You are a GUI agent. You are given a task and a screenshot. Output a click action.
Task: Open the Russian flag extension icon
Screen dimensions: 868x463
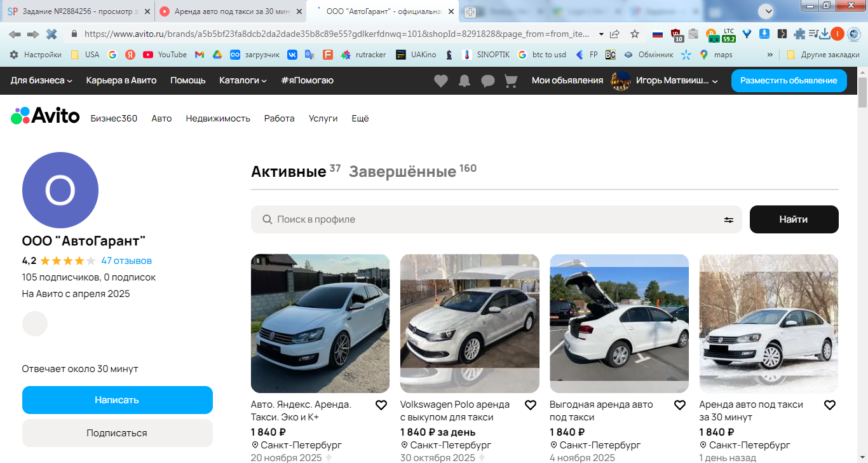[658, 34]
